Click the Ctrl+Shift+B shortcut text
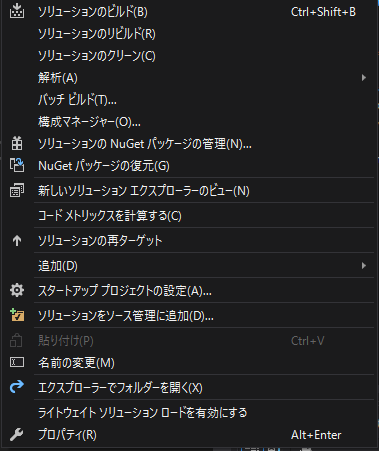 pos(323,12)
